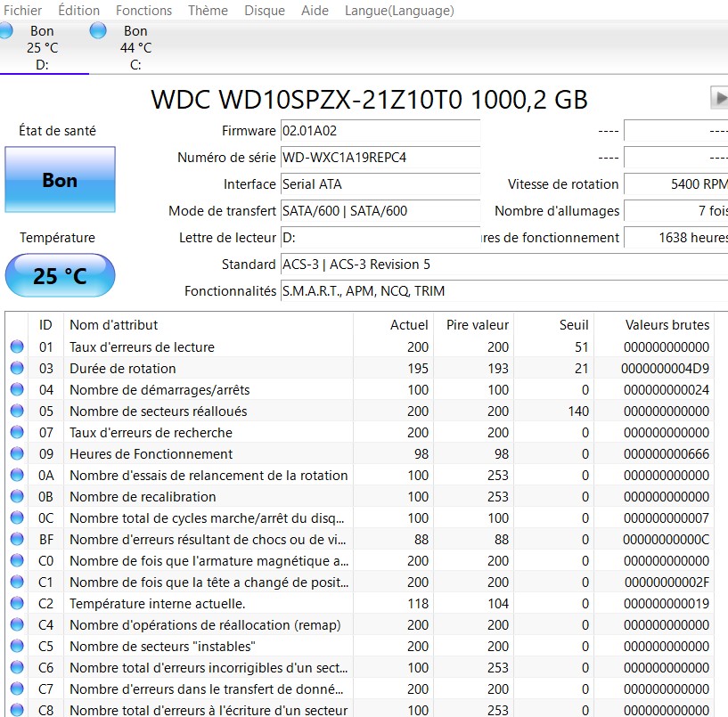Image resolution: width=728 pixels, height=717 pixels.
Task: Open the Édition menu
Action: (x=78, y=10)
